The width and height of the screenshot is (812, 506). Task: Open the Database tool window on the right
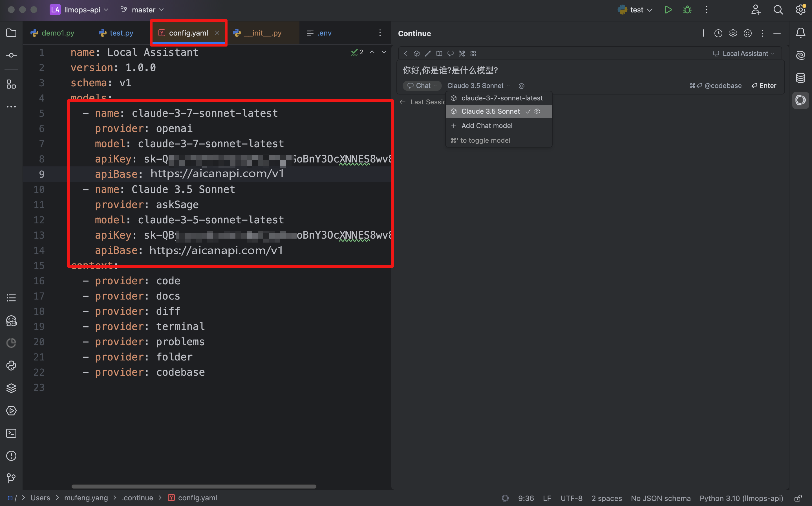pyautogui.click(x=801, y=78)
